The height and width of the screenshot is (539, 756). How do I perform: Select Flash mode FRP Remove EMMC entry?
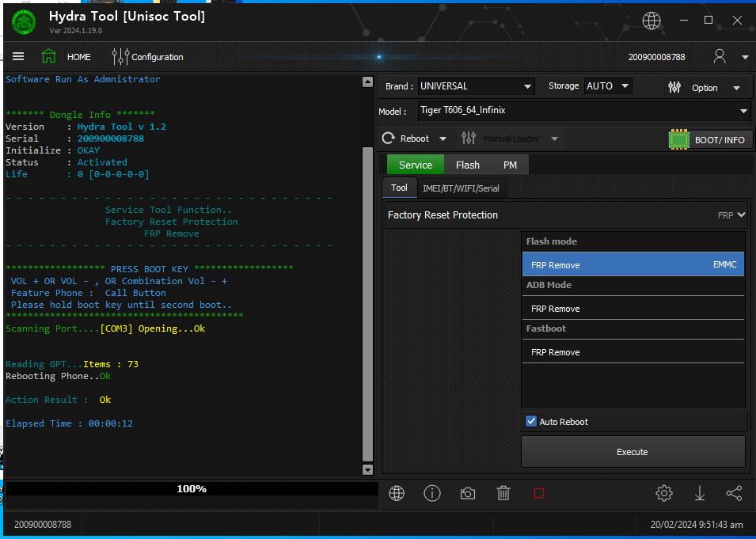(x=633, y=264)
